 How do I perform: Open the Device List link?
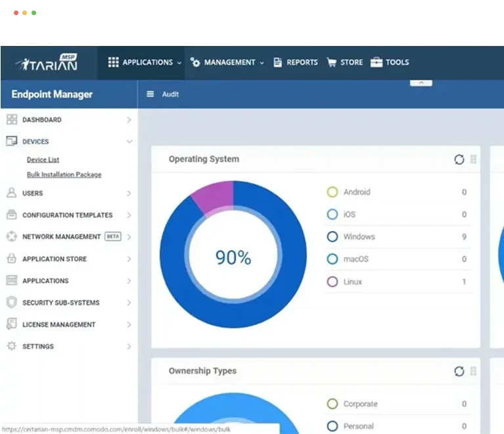click(43, 160)
